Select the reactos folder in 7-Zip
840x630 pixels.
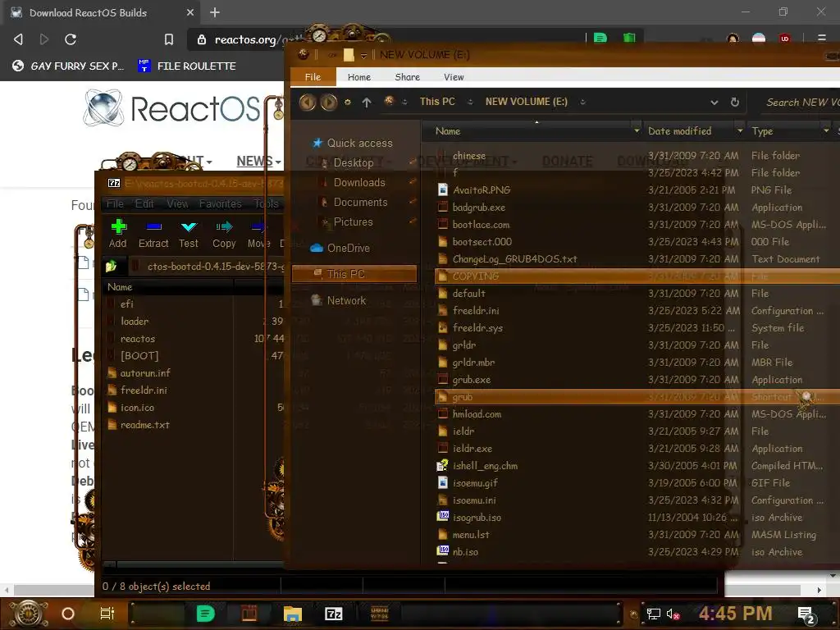(138, 339)
